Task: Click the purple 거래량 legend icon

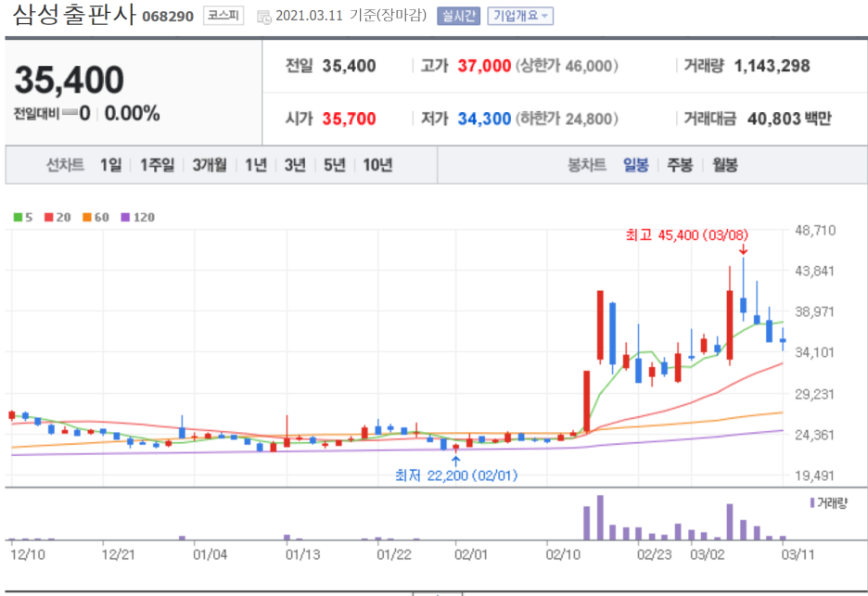Action: pos(812,502)
